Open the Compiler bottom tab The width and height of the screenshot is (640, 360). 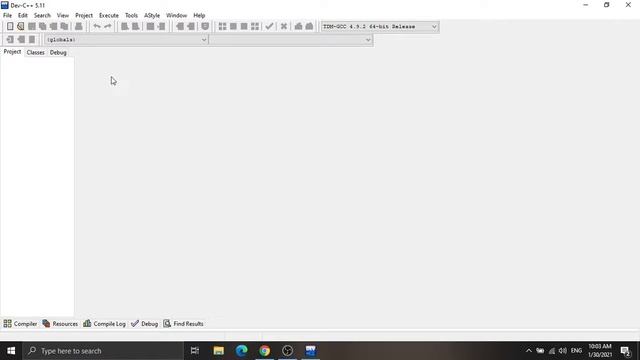tap(20, 324)
